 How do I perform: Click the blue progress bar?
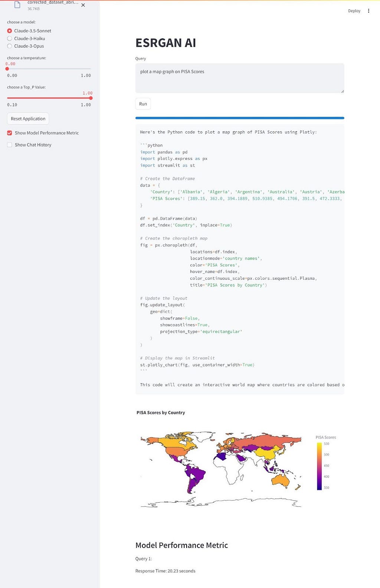point(240,118)
